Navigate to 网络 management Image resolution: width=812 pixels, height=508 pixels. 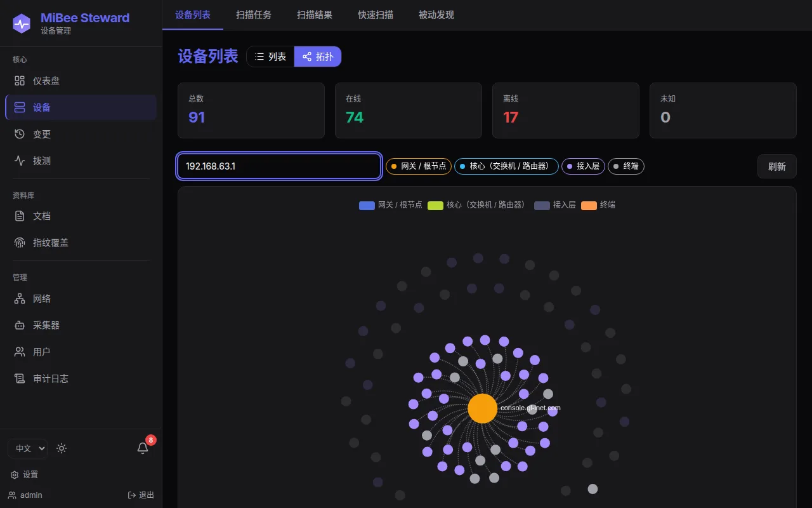pyautogui.click(x=81, y=298)
